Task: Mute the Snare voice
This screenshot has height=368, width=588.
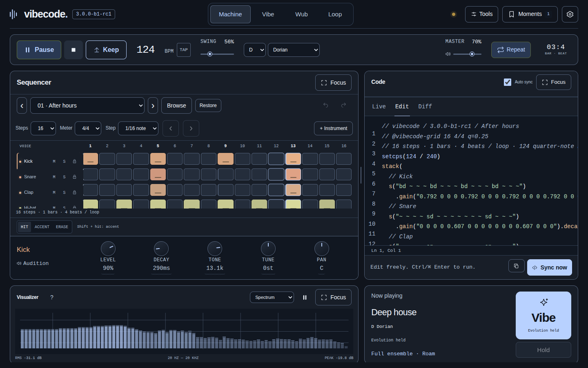Action: [x=54, y=177]
